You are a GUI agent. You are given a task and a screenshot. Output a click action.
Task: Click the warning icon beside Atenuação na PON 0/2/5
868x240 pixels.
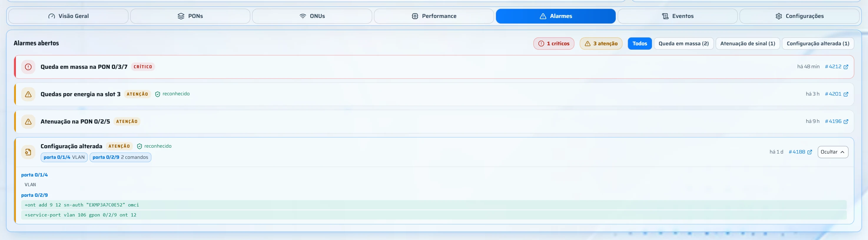[x=28, y=121]
